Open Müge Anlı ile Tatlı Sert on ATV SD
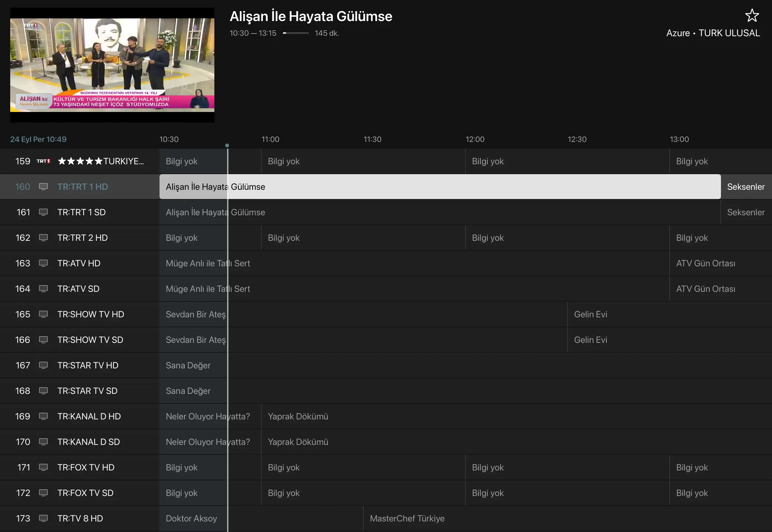This screenshot has height=532, width=772. tap(414, 289)
